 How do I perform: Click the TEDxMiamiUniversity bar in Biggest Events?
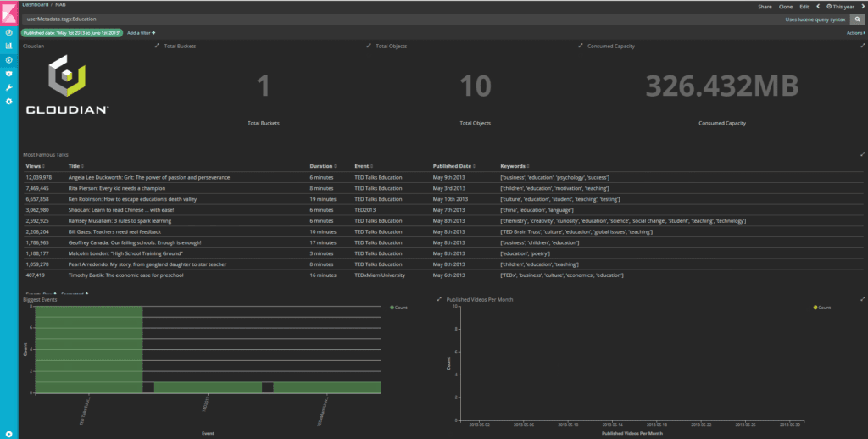tap(327, 387)
